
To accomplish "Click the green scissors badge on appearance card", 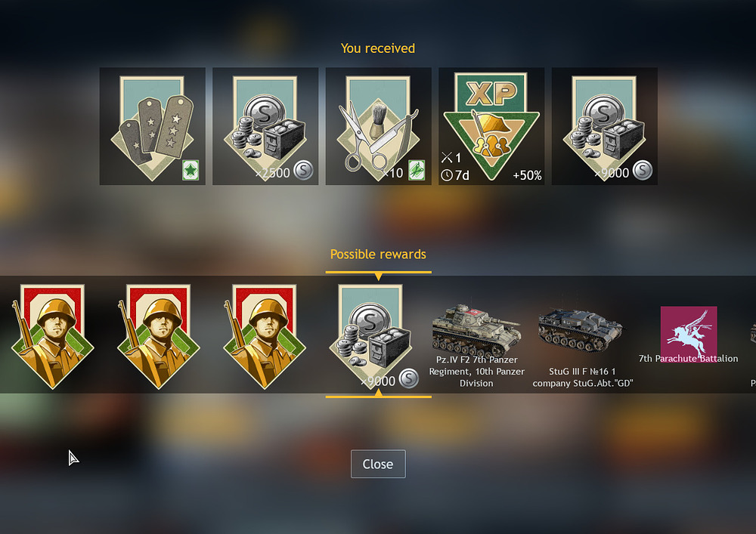I will pyautogui.click(x=417, y=171).
